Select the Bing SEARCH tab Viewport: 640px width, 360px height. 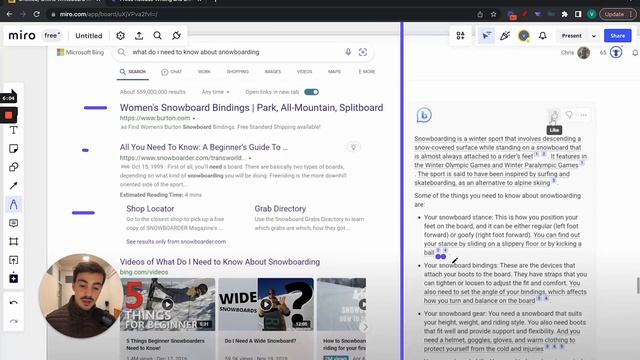pos(133,72)
